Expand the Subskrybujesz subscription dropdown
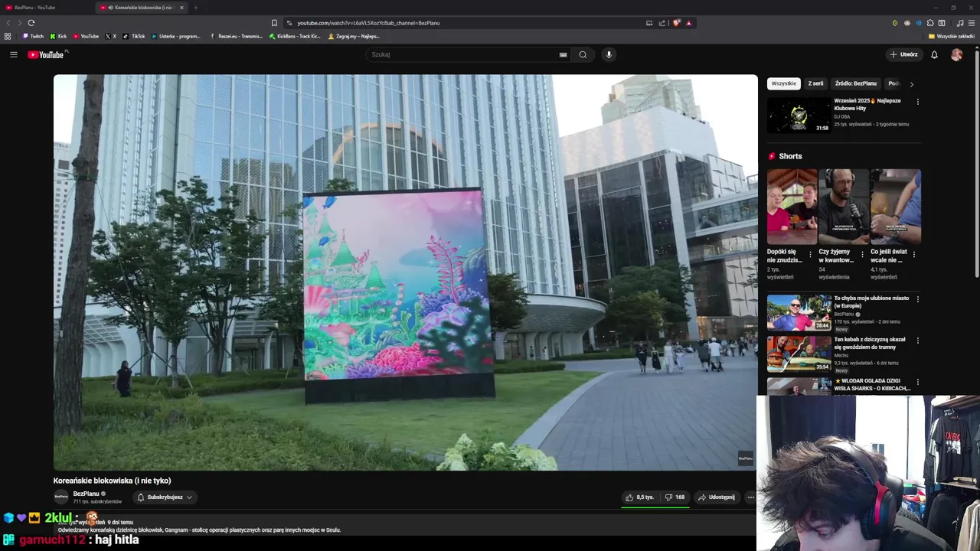Image resolution: width=980 pixels, height=551 pixels. (165, 497)
